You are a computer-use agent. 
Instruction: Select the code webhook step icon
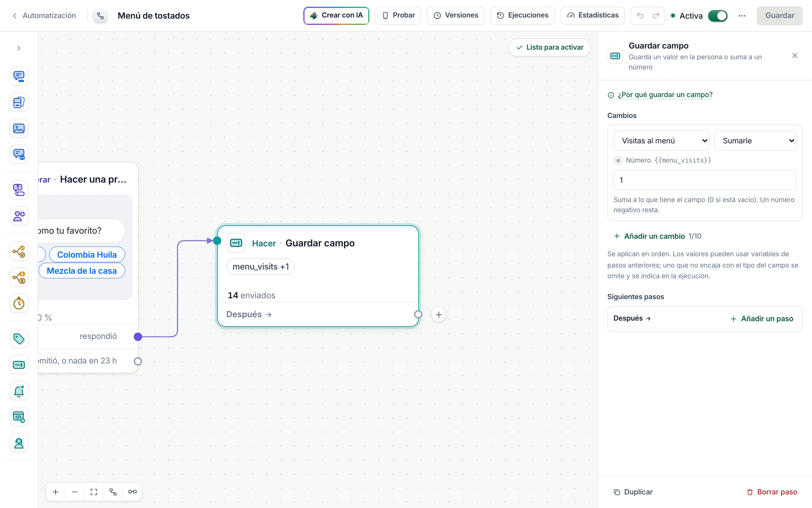pos(19,417)
